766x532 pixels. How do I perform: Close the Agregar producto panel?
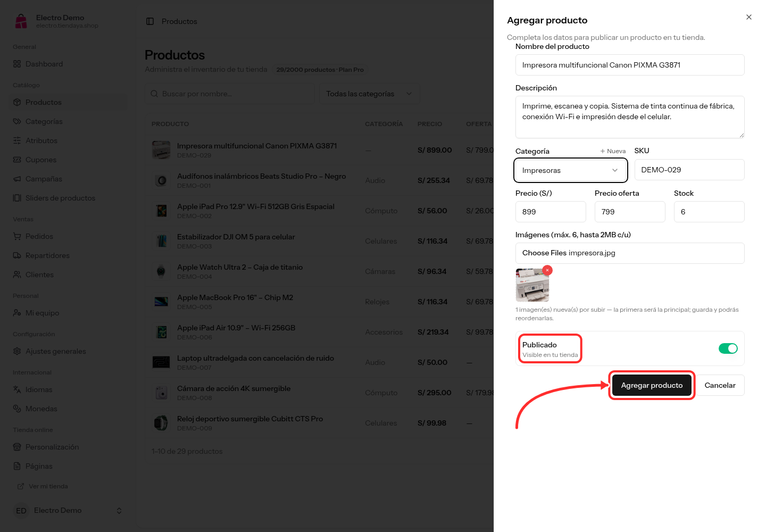749,17
